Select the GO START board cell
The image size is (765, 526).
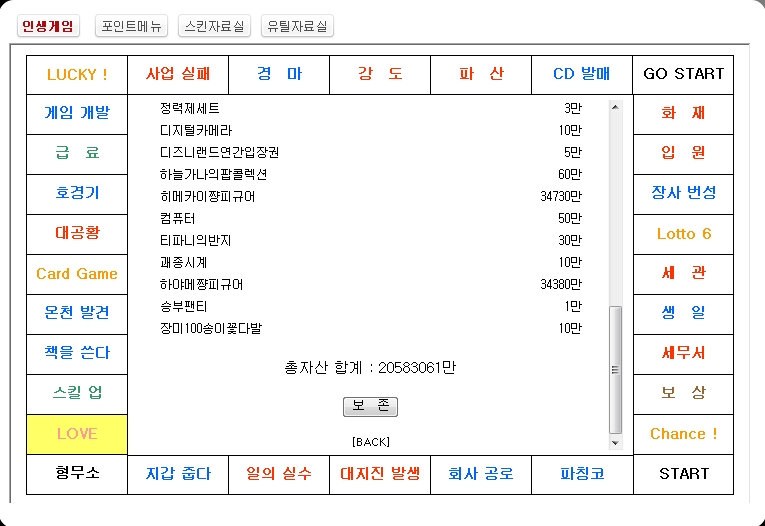[x=683, y=74]
